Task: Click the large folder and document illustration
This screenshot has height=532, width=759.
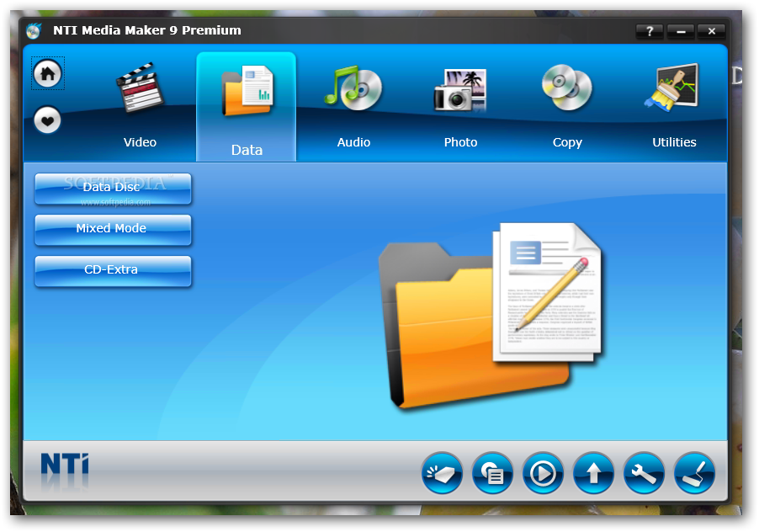Action: point(490,316)
